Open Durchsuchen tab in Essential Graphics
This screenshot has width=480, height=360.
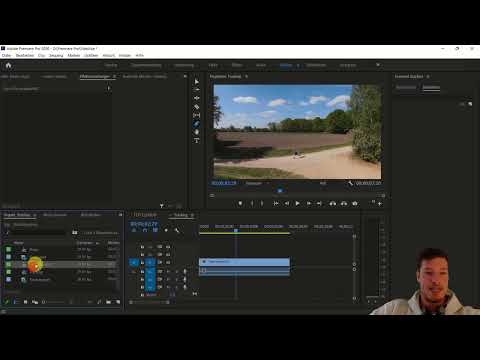[406, 87]
